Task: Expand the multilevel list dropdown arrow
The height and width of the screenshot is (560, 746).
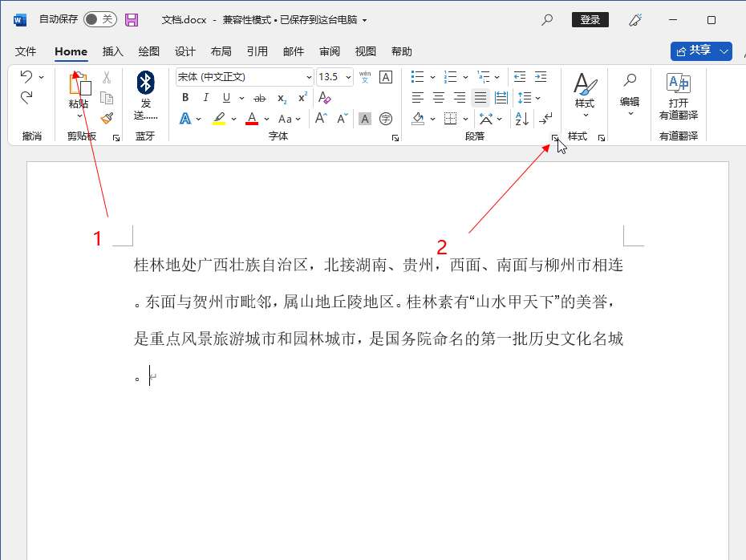Action: (x=497, y=77)
